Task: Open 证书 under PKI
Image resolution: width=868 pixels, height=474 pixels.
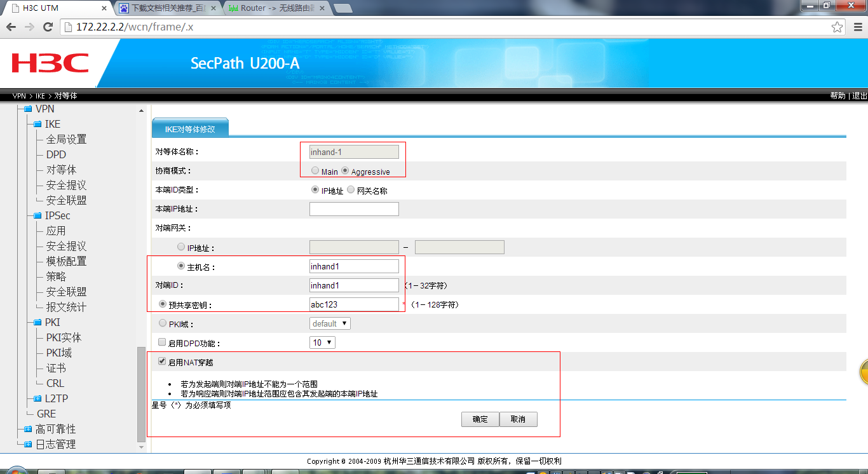Action: point(56,368)
